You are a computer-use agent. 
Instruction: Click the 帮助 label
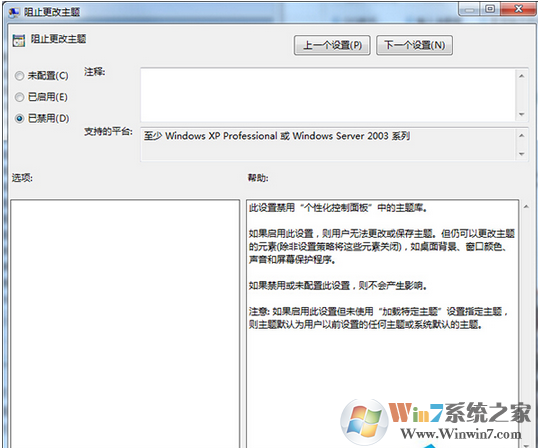coord(258,177)
